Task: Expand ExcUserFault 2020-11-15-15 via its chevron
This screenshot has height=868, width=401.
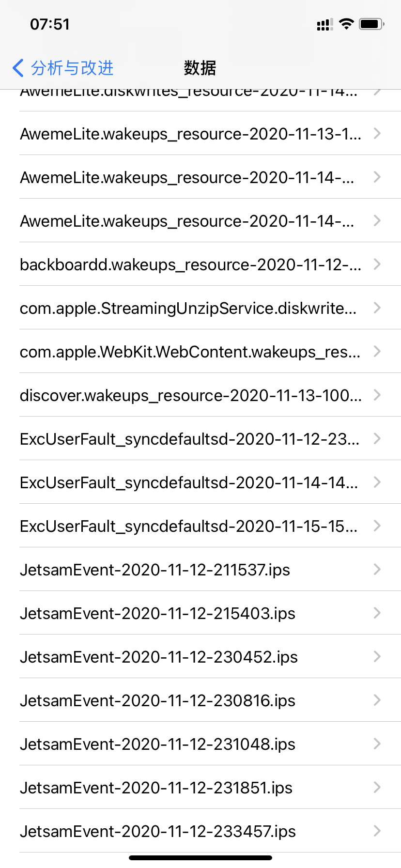Action: coord(377,526)
